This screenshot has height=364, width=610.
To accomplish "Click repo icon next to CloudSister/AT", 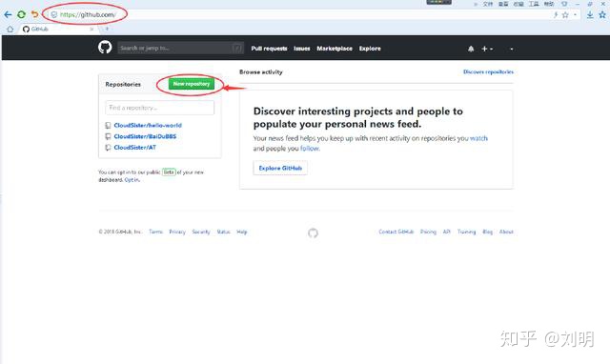I will point(108,148).
